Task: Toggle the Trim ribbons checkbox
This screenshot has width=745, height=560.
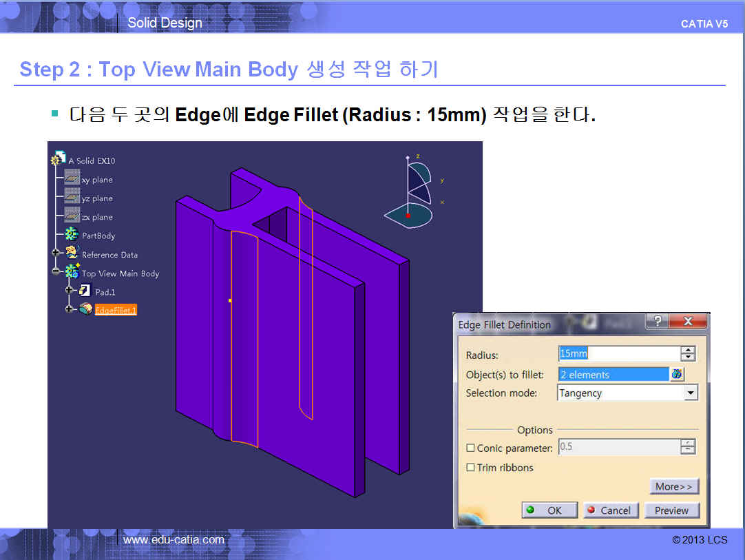Action: (470, 467)
